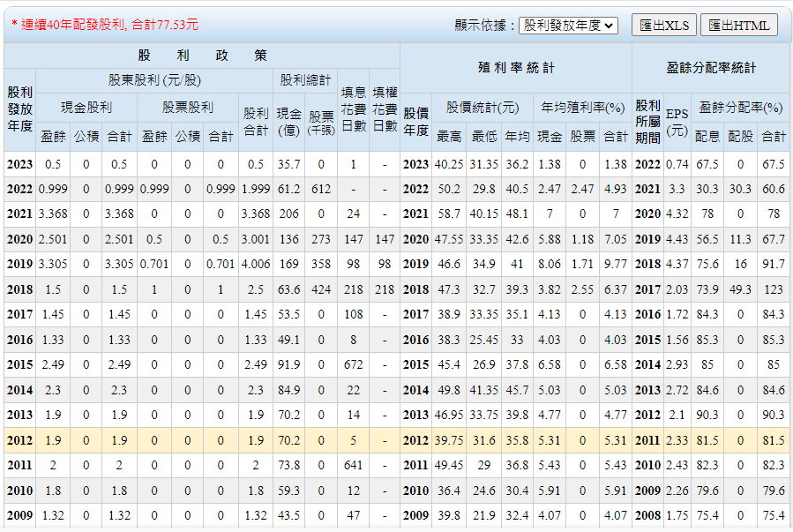Click the 匯出HTML export button
793x532 pixels.
coord(738,26)
